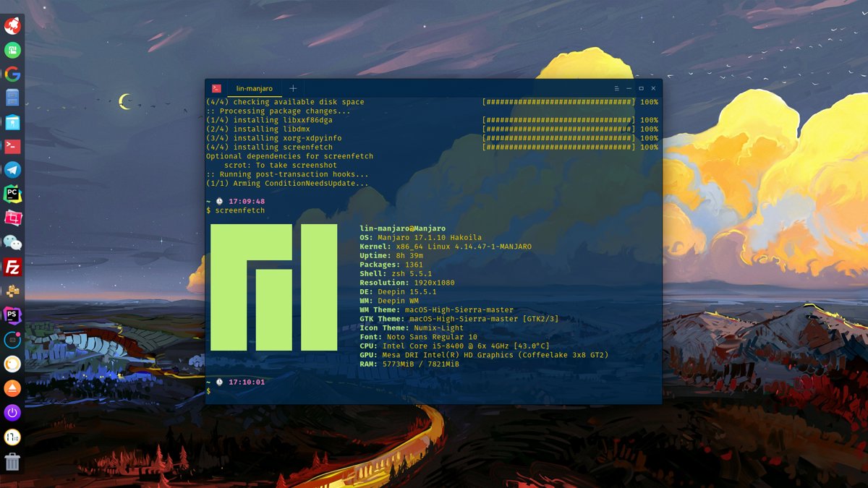Click the '(4/4) installing screenfetch' line
The image size is (868, 488).
point(432,147)
